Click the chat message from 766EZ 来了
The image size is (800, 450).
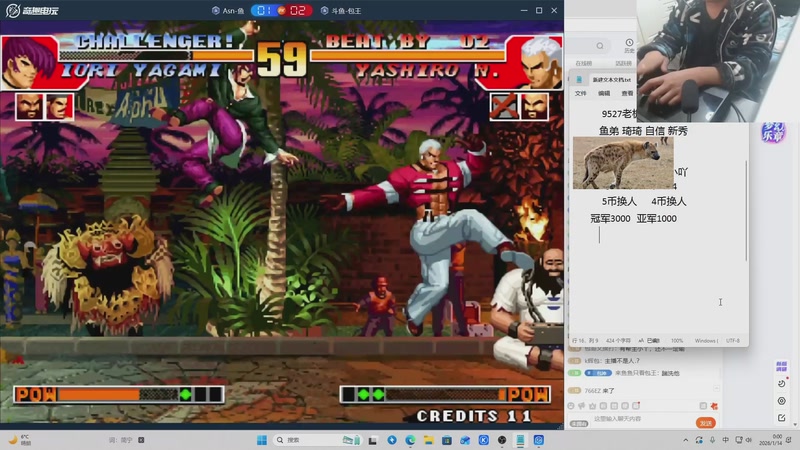[x=599, y=391]
